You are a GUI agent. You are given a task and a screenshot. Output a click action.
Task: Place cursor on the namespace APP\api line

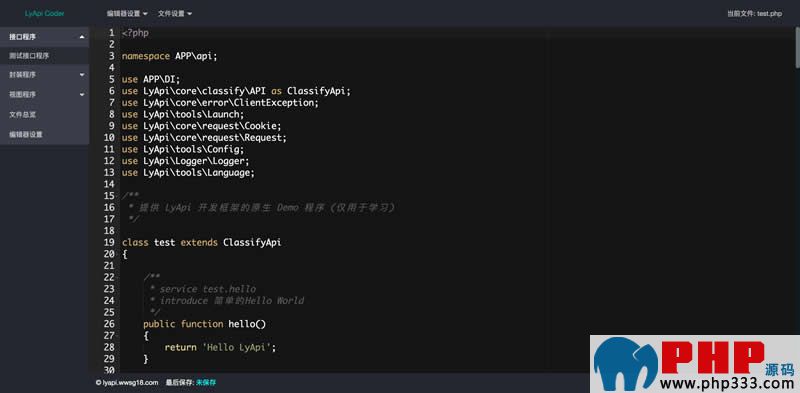click(169, 56)
